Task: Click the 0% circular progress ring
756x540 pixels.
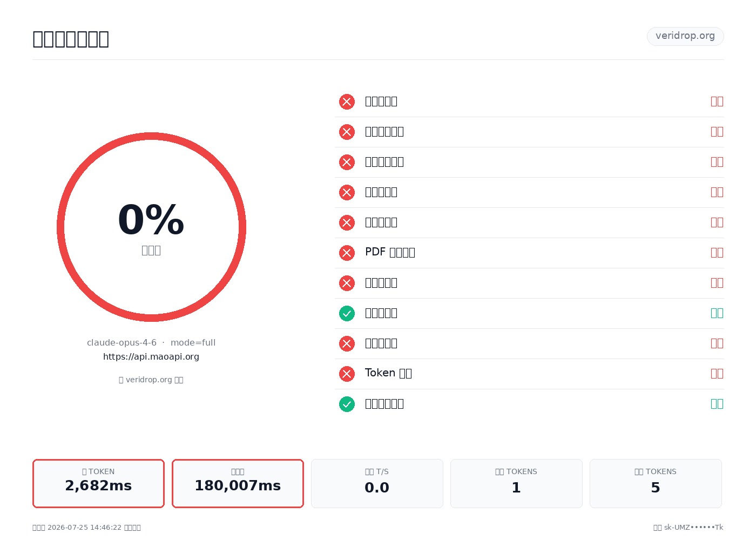Action: (151, 227)
